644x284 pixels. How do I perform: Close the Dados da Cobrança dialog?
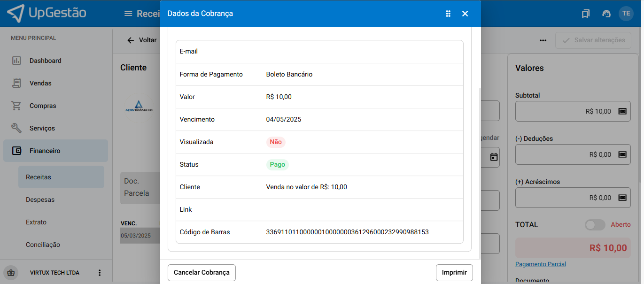point(465,14)
